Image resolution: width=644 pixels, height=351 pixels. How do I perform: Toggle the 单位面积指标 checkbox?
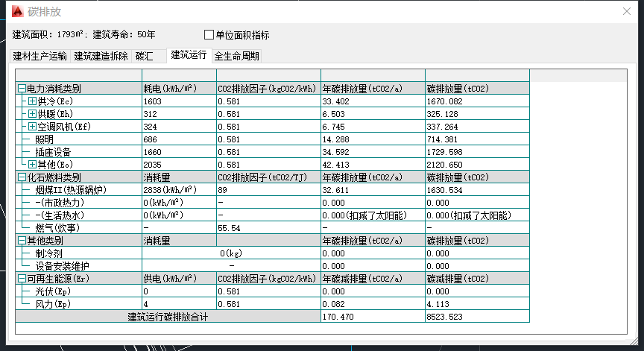(x=209, y=35)
